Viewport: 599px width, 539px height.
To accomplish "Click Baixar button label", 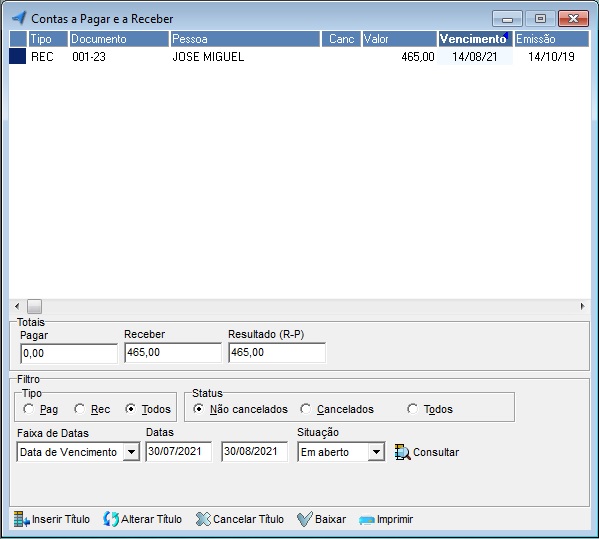I will click(x=330, y=519).
